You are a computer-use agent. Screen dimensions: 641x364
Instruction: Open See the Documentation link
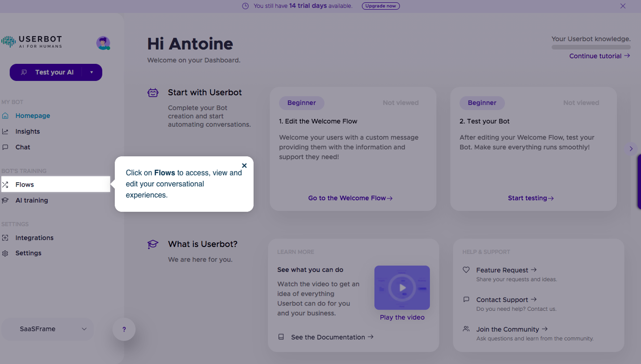[332, 337]
